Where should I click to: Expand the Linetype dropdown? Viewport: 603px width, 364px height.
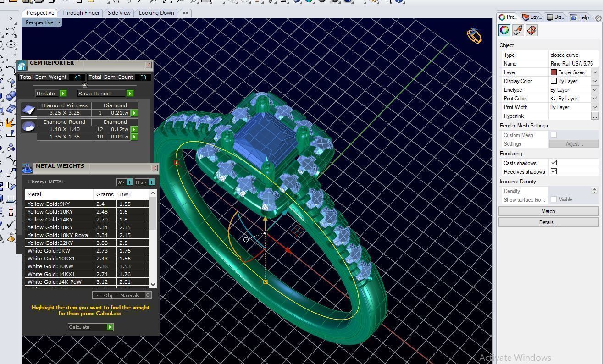[595, 90]
